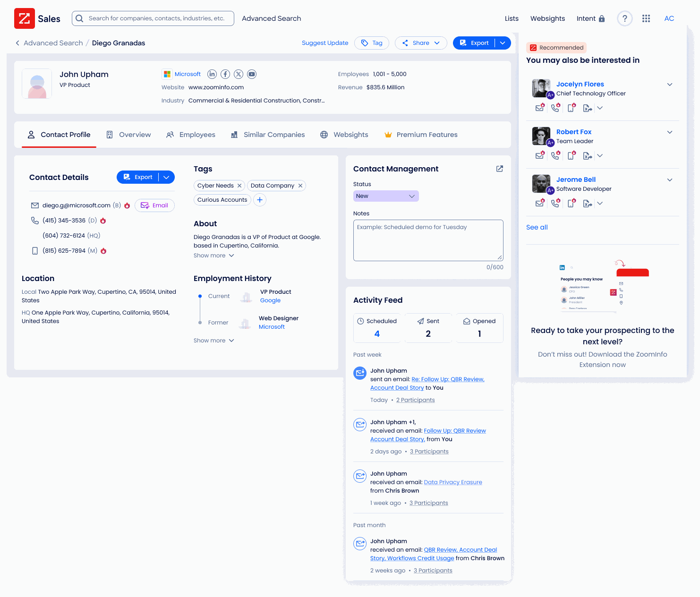Open the apps grid icon

point(646,18)
